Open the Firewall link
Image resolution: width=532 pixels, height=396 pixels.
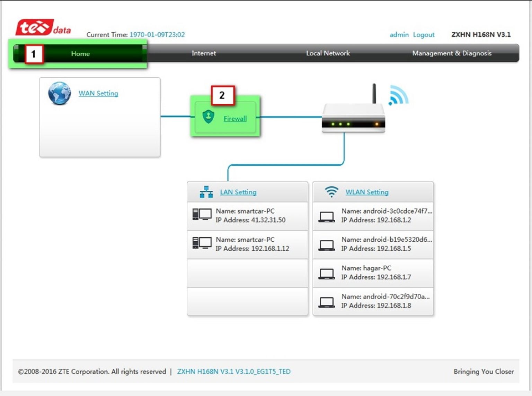pos(235,119)
